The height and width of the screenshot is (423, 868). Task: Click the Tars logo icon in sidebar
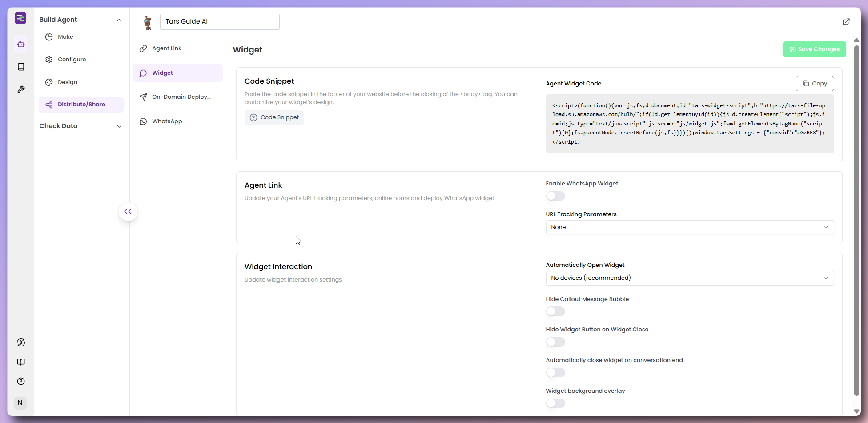point(20,18)
